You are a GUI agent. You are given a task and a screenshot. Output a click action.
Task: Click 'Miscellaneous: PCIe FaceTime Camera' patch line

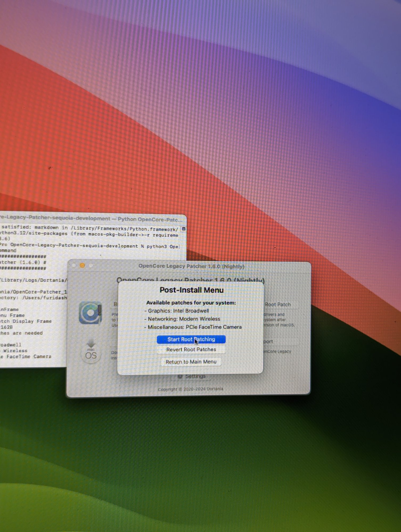point(193,327)
